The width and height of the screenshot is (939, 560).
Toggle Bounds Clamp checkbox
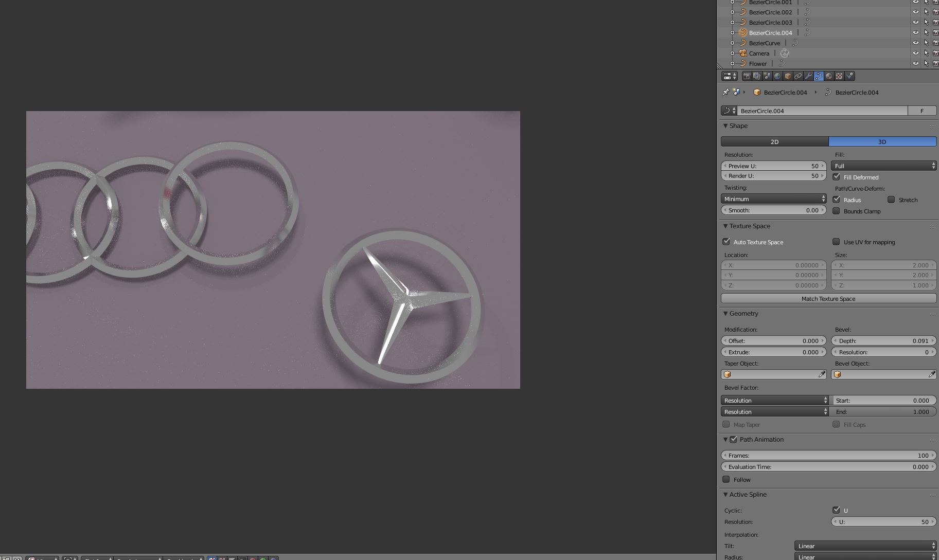pyautogui.click(x=837, y=211)
